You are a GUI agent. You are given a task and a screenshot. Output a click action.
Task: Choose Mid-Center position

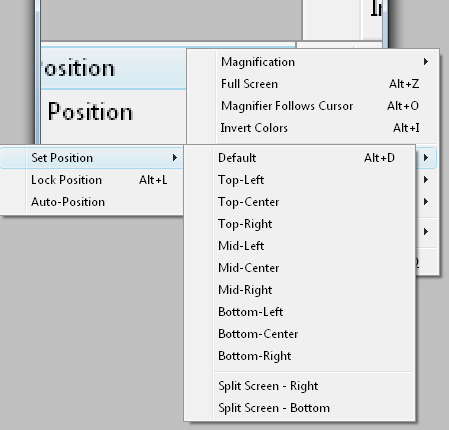coord(299,268)
